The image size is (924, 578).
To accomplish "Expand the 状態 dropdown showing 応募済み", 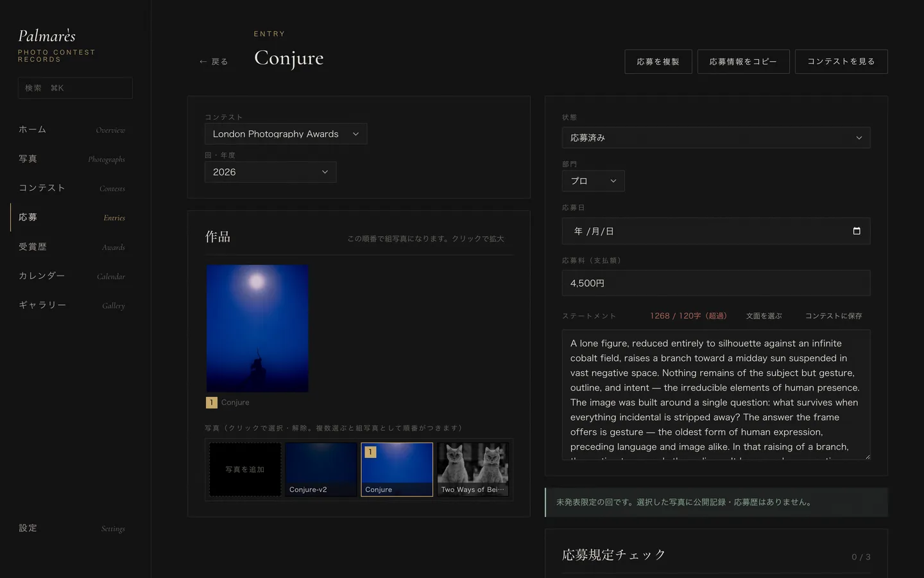I will [x=716, y=137].
